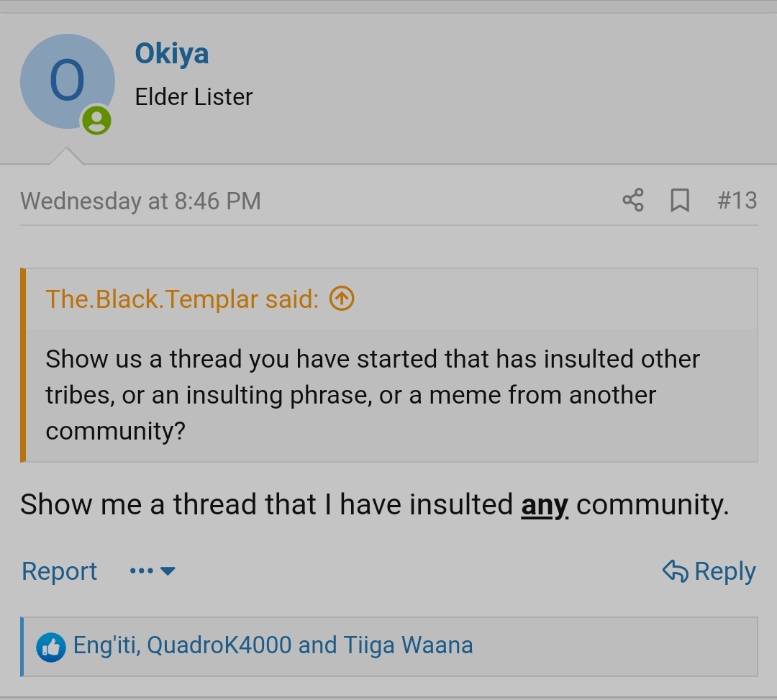Click The.Black.Templar said quote header
The width and height of the screenshot is (777, 700).
(182, 299)
